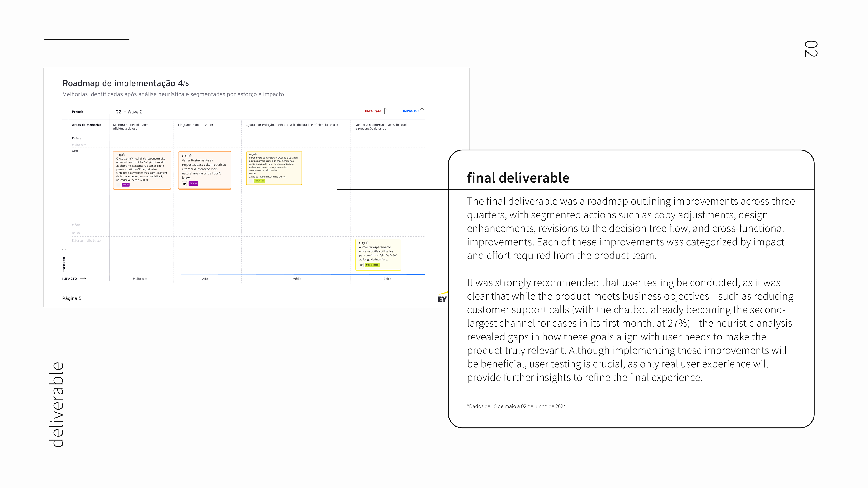Viewport: 868px width, 488px height.
Task: Click the purple GEN AI tag on 'Assistente Virtual' card
Action: click(125, 185)
